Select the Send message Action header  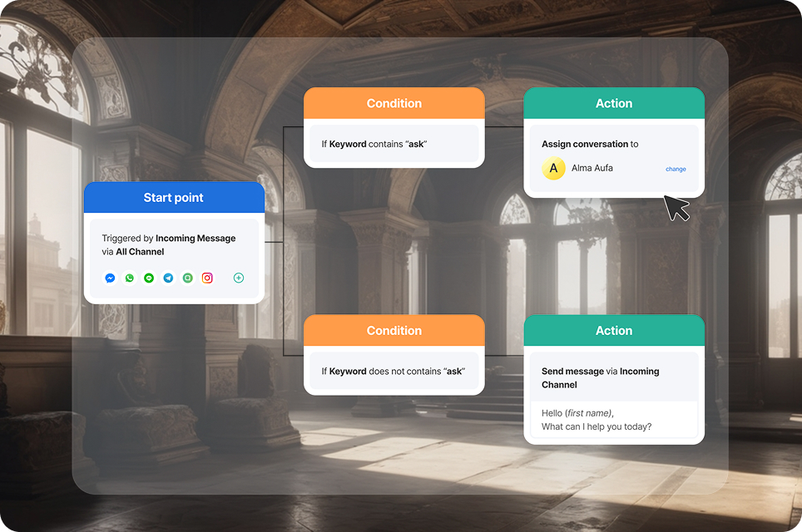point(613,330)
